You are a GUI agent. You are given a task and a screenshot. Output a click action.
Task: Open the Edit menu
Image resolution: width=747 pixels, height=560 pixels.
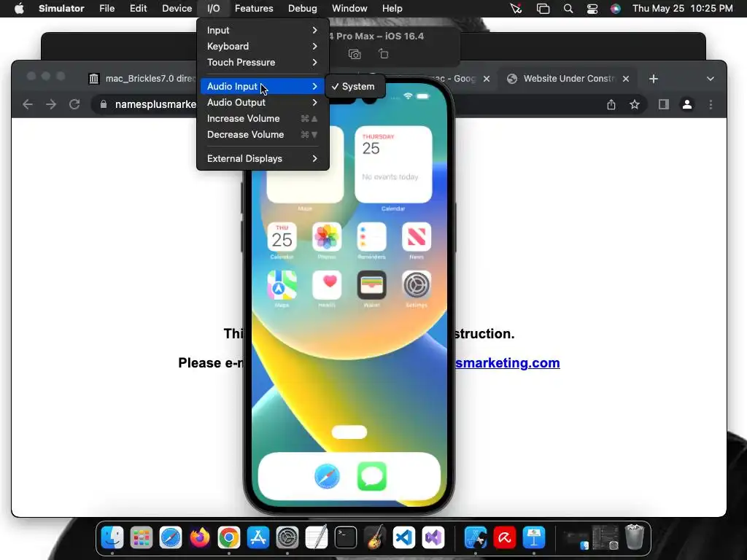click(x=138, y=9)
